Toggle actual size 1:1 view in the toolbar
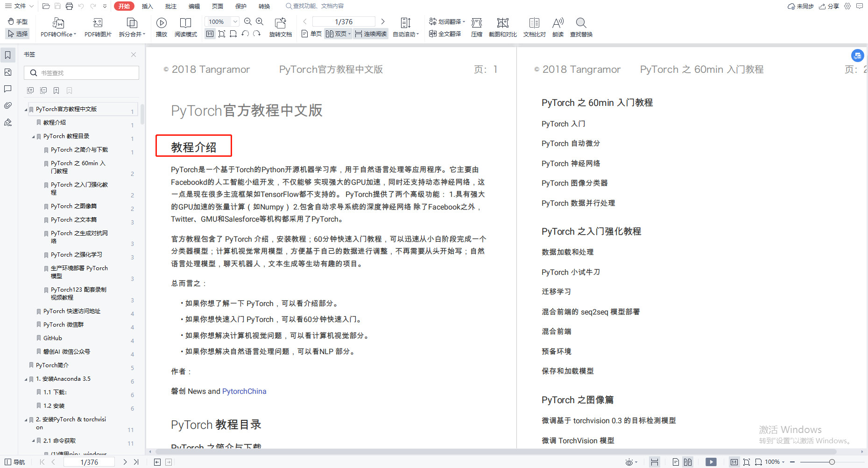Screen dimensions: 868x468 [210, 34]
